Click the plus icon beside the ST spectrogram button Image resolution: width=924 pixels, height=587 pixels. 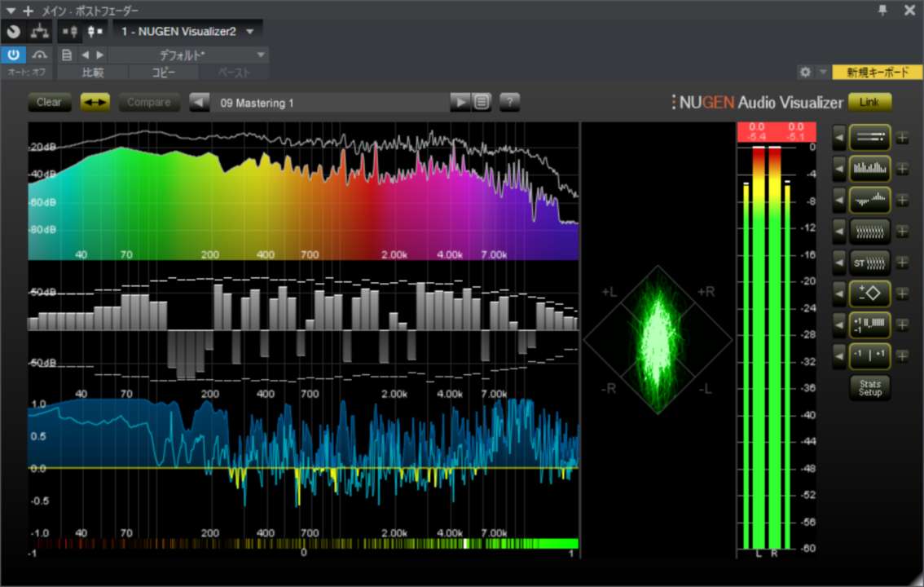point(902,263)
